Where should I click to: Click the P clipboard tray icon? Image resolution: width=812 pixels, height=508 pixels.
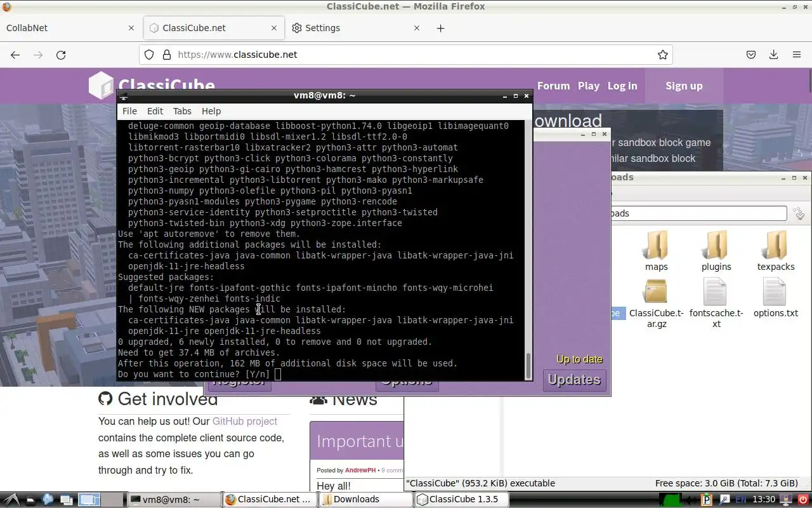(707, 500)
